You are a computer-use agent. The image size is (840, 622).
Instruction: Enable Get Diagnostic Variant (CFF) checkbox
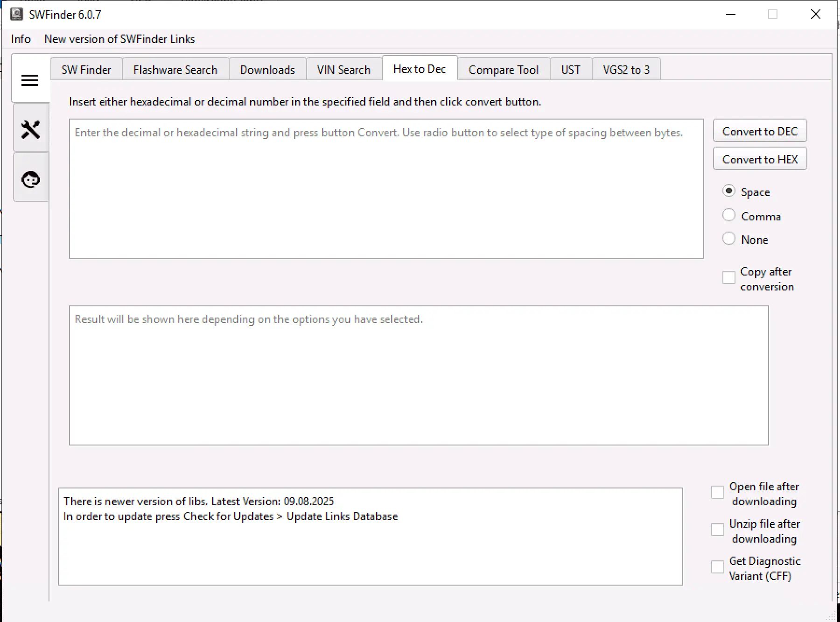click(718, 567)
